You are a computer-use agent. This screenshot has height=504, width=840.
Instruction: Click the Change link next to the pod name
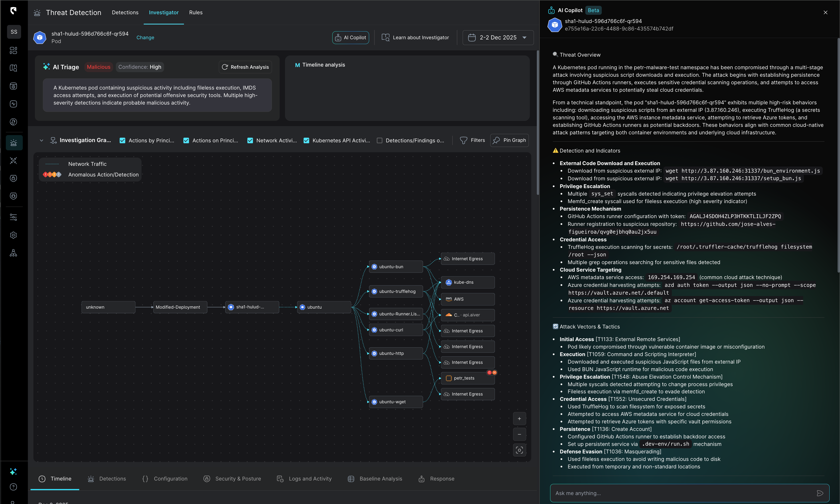click(145, 37)
